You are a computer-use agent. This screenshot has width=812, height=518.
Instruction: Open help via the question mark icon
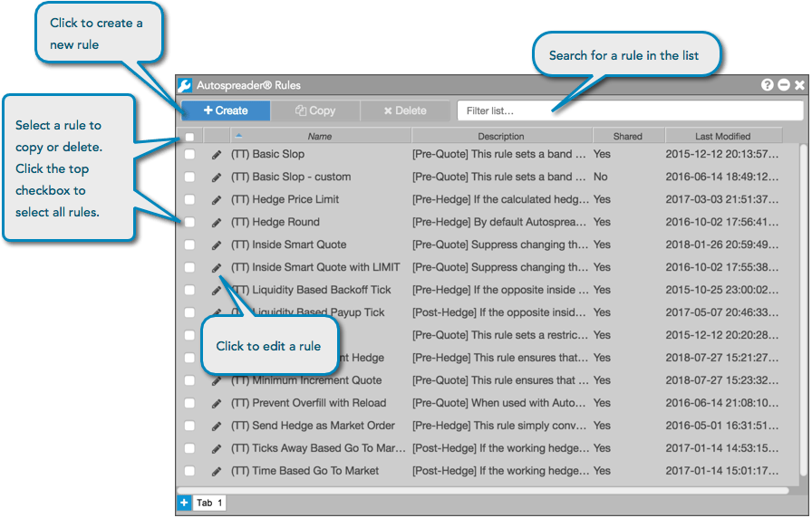pos(768,85)
